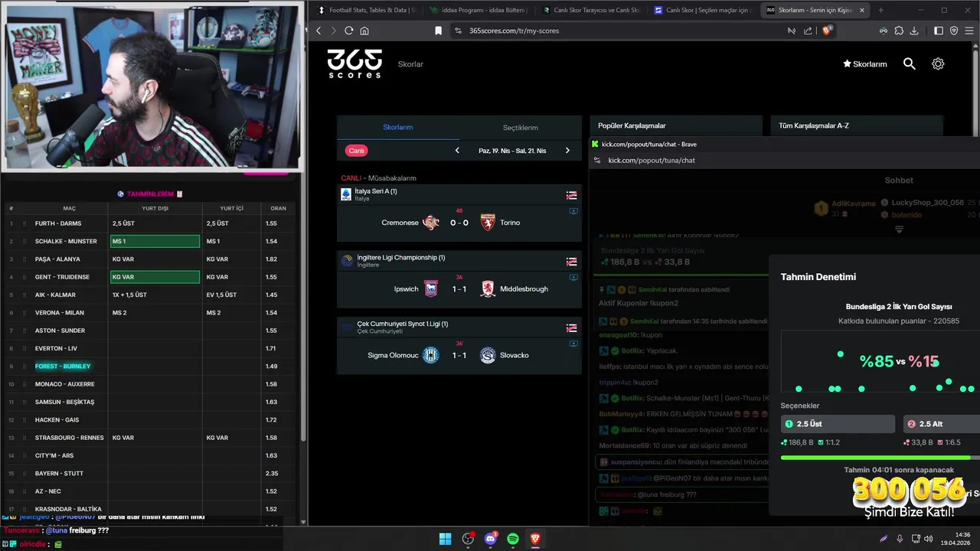The image size is (980, 551).
Task: Open the Brave hamburger menu
Action: click(x=969, y=31)
